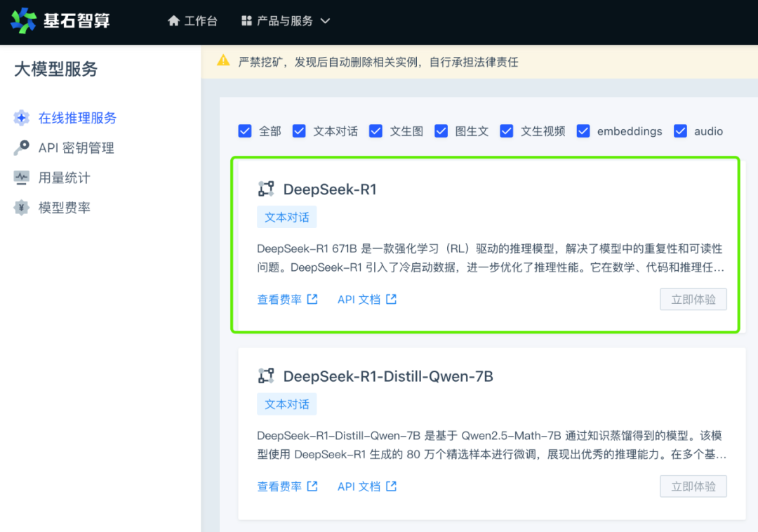Open API 文档 link for DeepSeek-R1
The image size is (758, 532).
click(x=359, y=300)
